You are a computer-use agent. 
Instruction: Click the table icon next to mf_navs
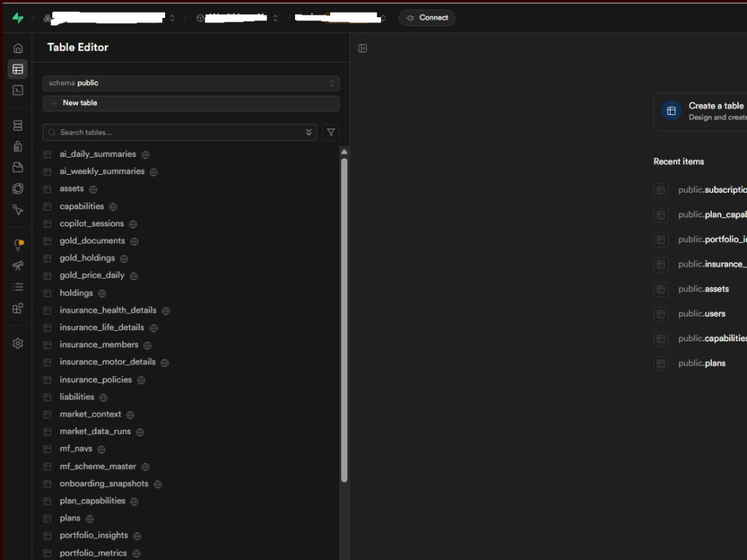coord(47,449)
